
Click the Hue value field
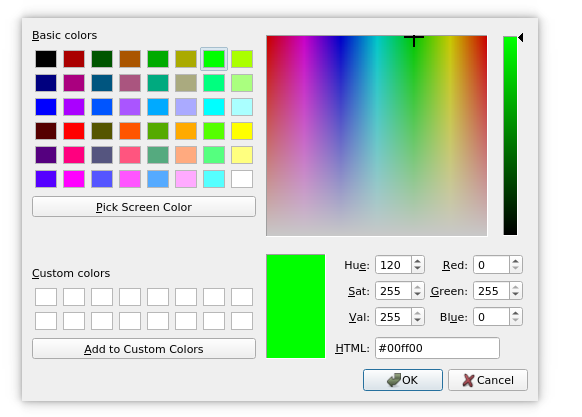(393, 265)
